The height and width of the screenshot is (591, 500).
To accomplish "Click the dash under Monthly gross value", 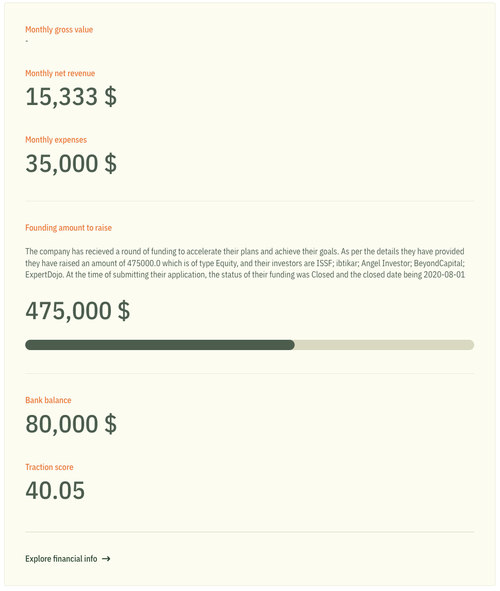I will click(x=27, y=41).
